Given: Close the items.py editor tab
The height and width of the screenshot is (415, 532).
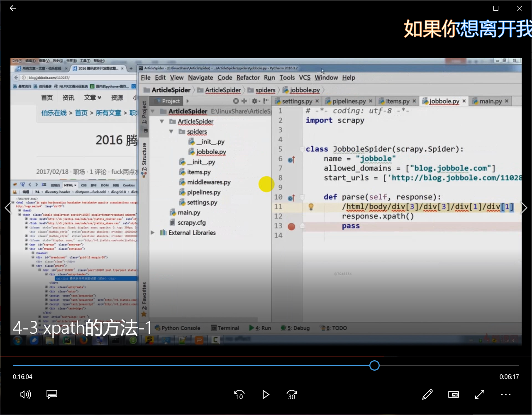Looking at the screenshot, I should pos(414,101).
